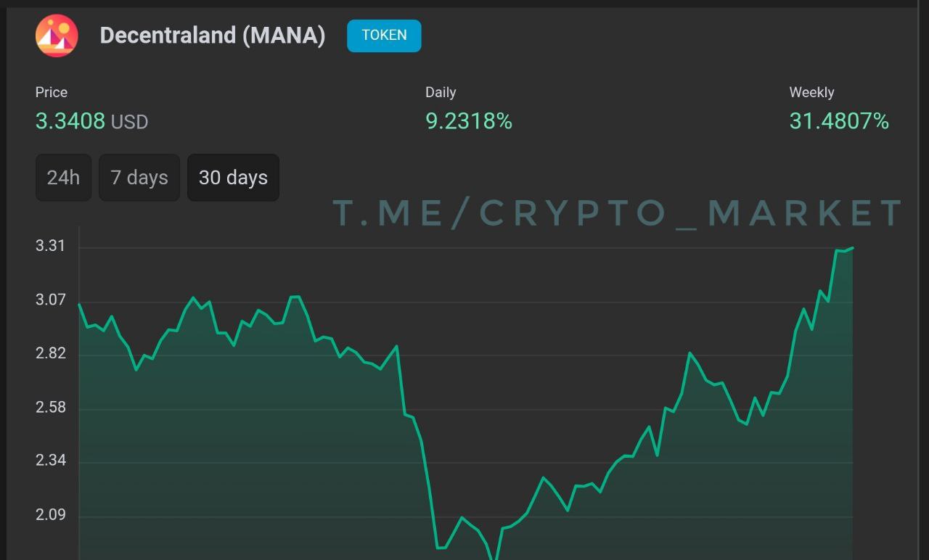The height and width of the screenshot is (560, 929).
Task: Click the 2.58 y-axis label
Action: pos(50,407)
